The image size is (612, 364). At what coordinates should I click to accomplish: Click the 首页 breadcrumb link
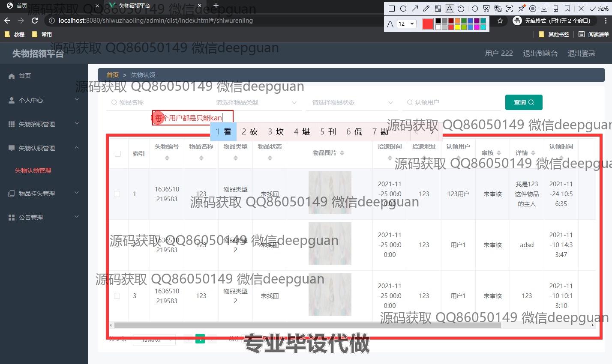pos(113,75)
